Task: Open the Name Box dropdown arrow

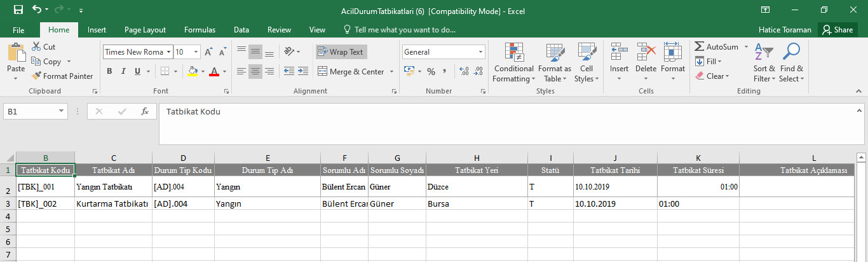Action: [62, 111]
